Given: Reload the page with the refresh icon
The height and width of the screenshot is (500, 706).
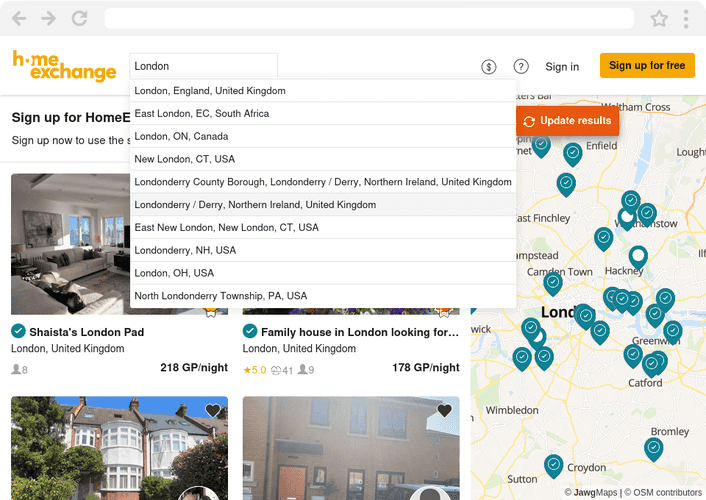Looking at the screenshot, I should (80, 18).
